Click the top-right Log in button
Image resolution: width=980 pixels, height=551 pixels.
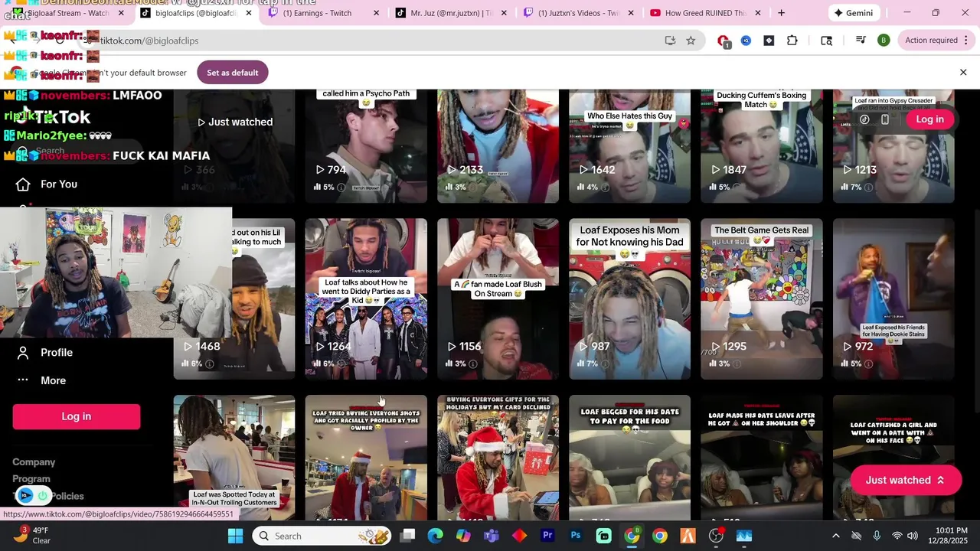930,119
